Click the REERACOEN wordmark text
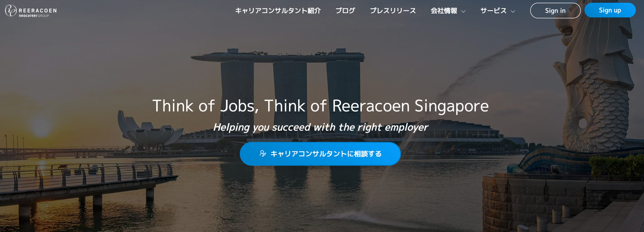The height and width of the screenshot is (232, 644). pos(38,11)
